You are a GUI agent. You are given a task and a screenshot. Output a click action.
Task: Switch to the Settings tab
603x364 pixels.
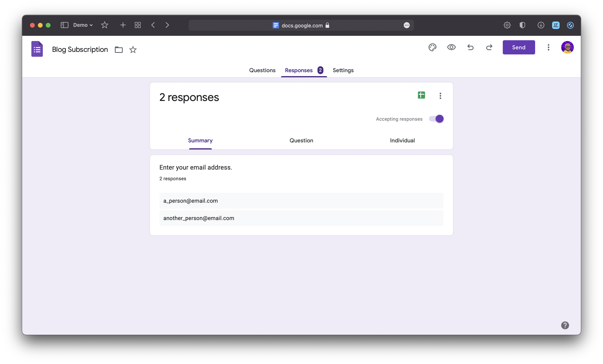coord(343,70)
